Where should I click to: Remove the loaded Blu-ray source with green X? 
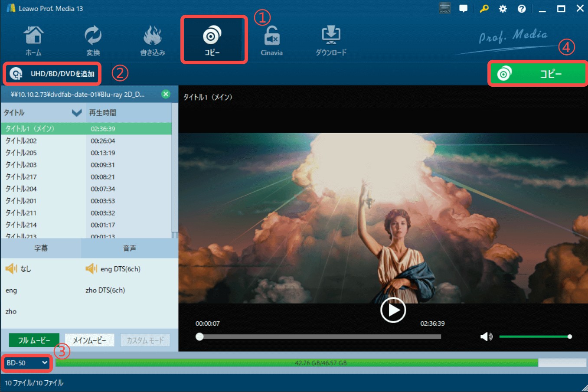(166, 94)
